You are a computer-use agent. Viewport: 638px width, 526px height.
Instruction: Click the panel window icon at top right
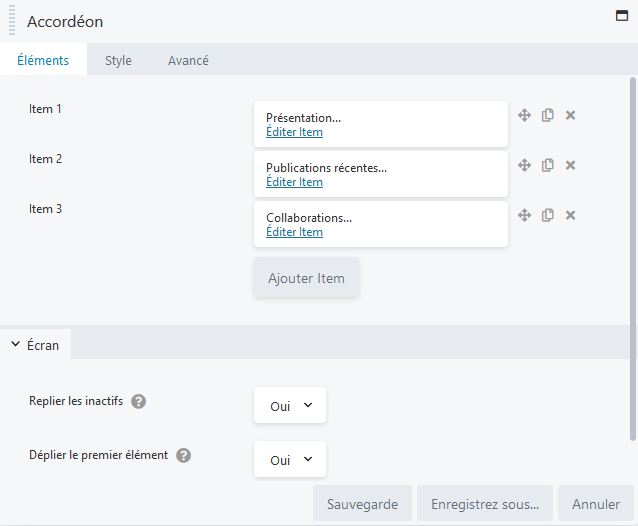coord(622,16)
